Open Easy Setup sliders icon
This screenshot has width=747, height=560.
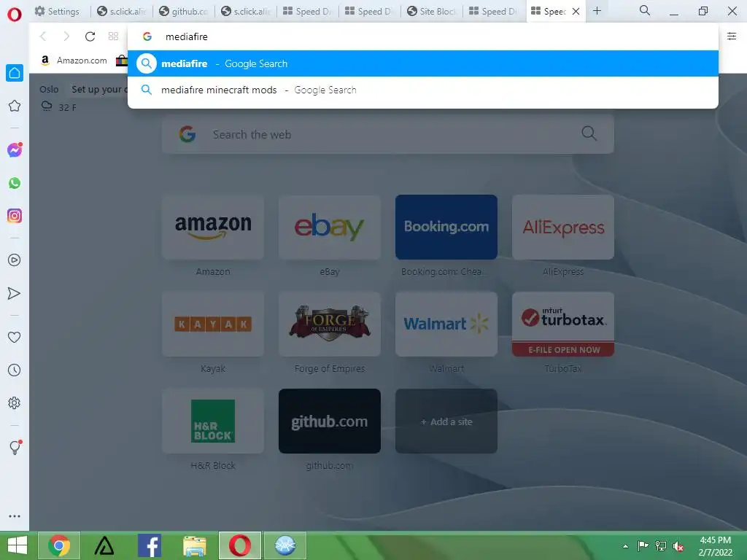[x=732, y=36]
